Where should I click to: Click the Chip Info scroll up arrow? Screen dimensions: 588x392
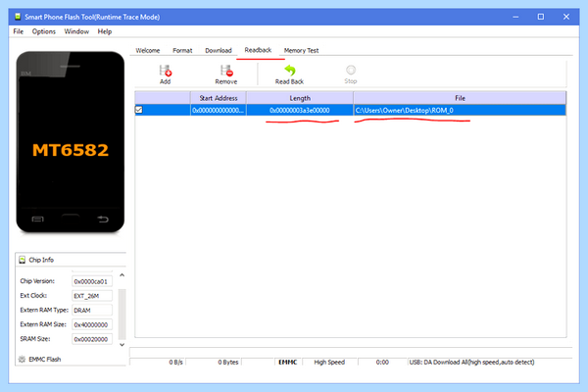122,275
